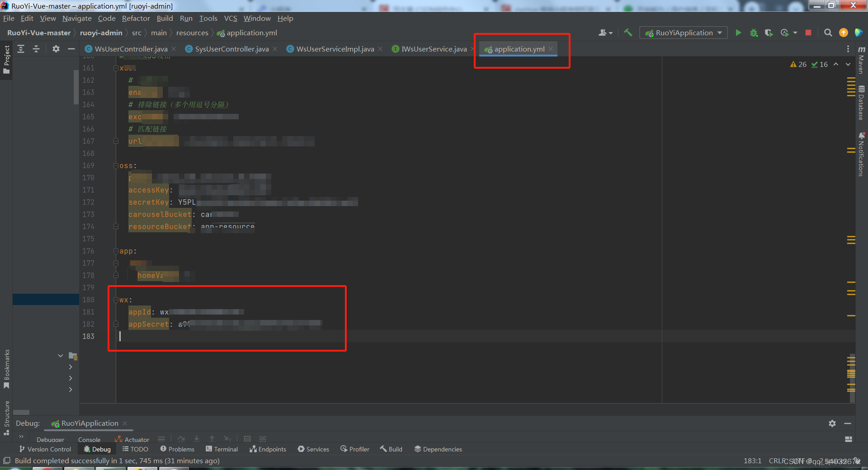Click the 26 warnings indicator
868x470 pixels.
[798, 64]
